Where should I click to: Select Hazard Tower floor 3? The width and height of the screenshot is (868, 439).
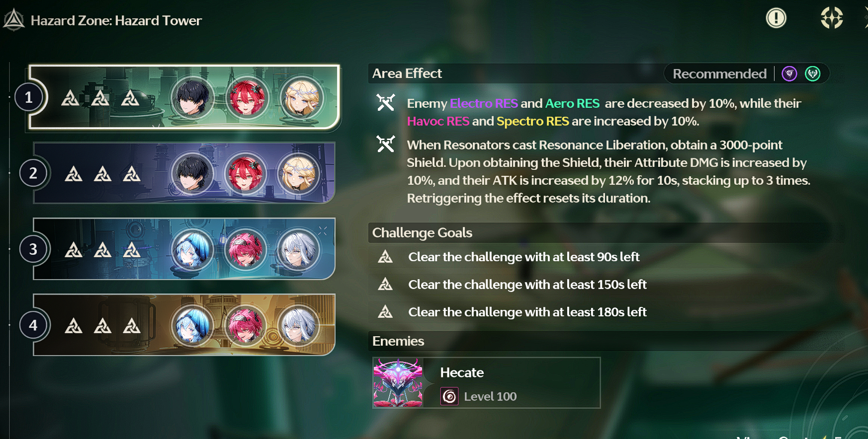(x=184, y=249)
